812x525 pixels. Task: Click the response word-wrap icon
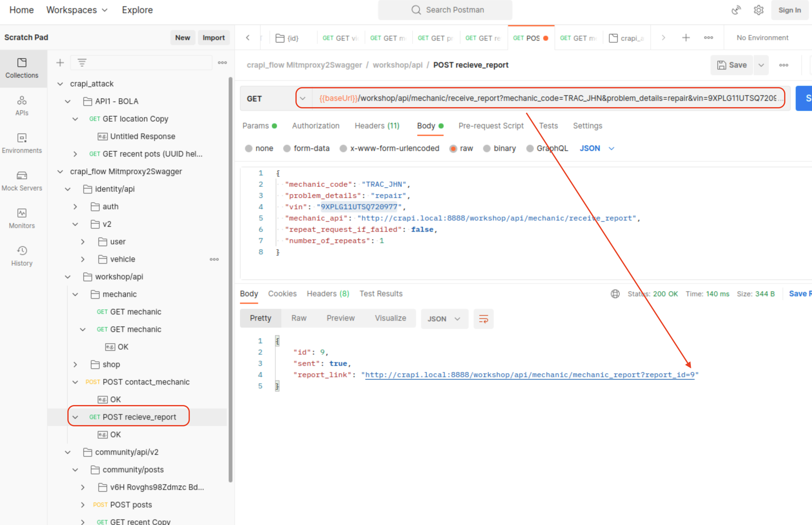483,319
